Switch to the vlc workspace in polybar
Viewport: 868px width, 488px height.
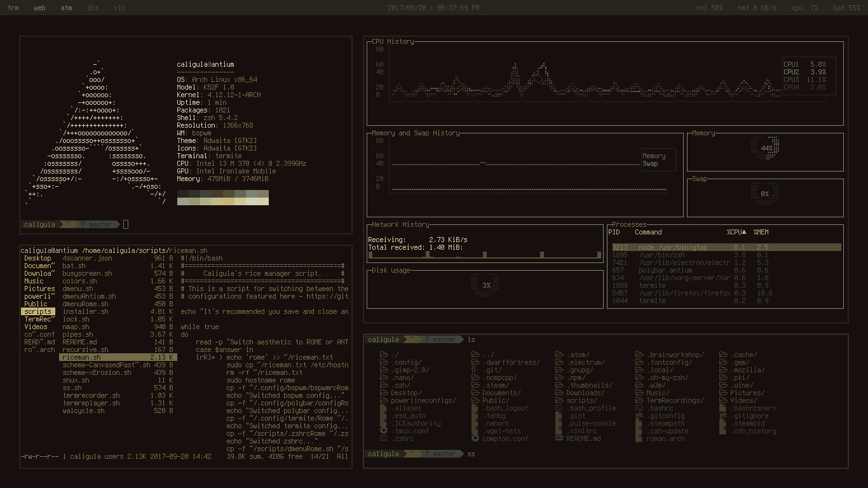point(119,8)
